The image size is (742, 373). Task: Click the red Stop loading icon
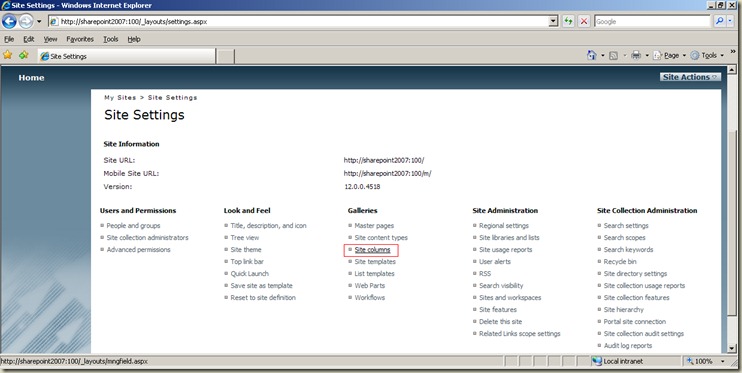point(584,21)
